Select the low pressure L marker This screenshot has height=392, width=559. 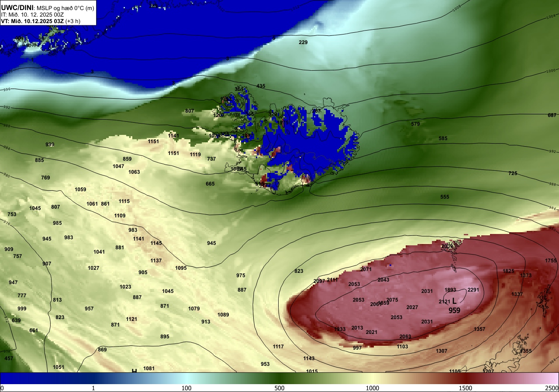(x=455, y=301)
